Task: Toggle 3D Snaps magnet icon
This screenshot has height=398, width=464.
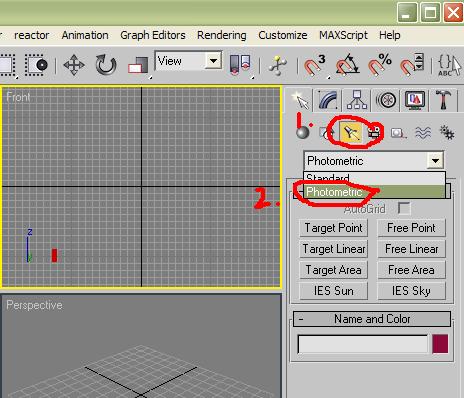Action: click(315, 65)
